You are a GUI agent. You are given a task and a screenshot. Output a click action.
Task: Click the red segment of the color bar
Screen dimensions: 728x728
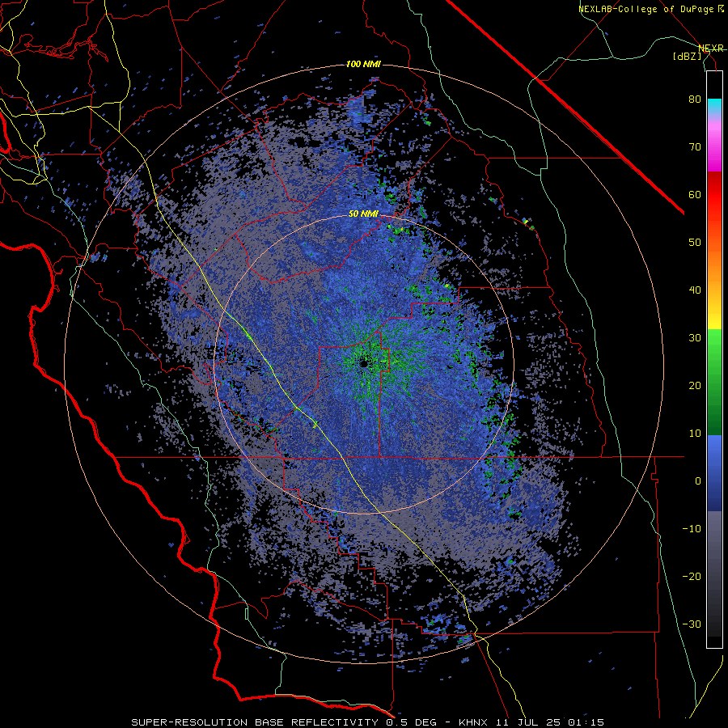pos(714,195)
